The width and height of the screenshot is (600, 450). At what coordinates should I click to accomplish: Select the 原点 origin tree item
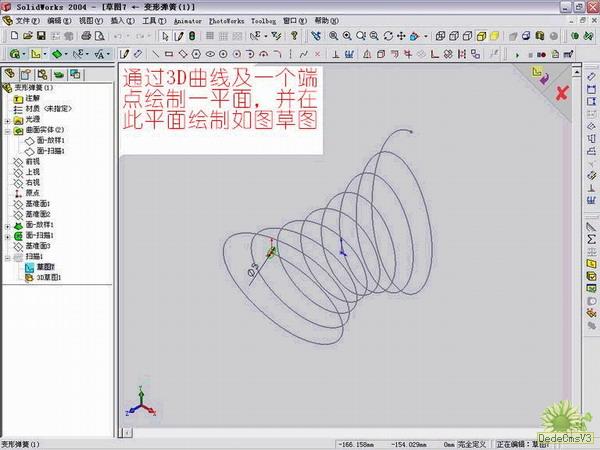33,193
